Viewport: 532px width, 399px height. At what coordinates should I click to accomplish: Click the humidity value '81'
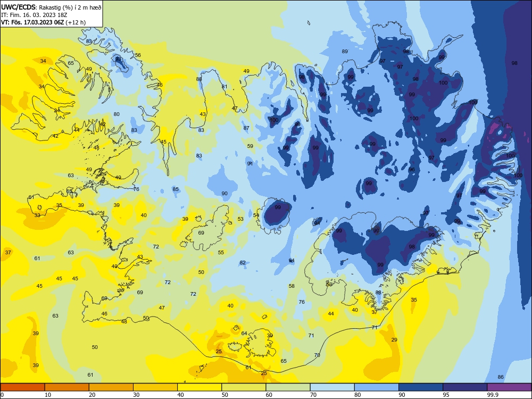pos(225,87)
